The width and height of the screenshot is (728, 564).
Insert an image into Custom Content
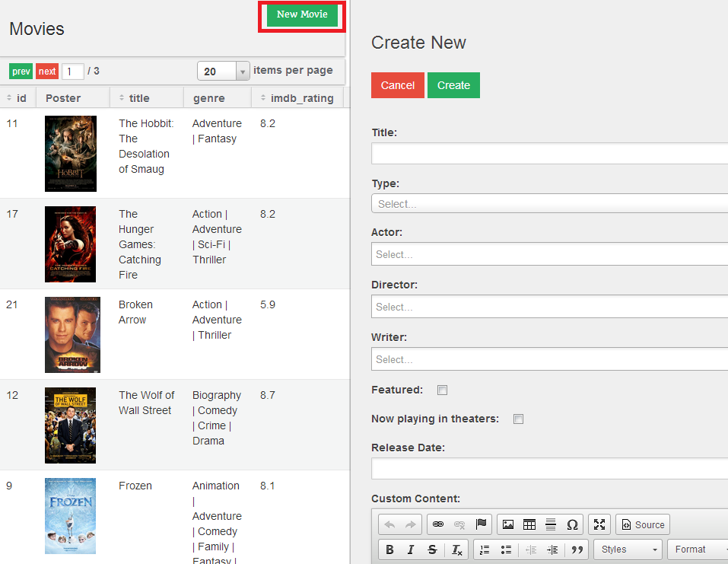(508, 524)
